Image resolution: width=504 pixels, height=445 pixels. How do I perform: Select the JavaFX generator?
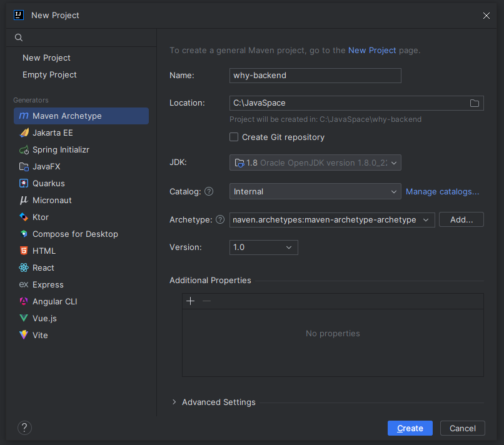(x=81, y=166)
